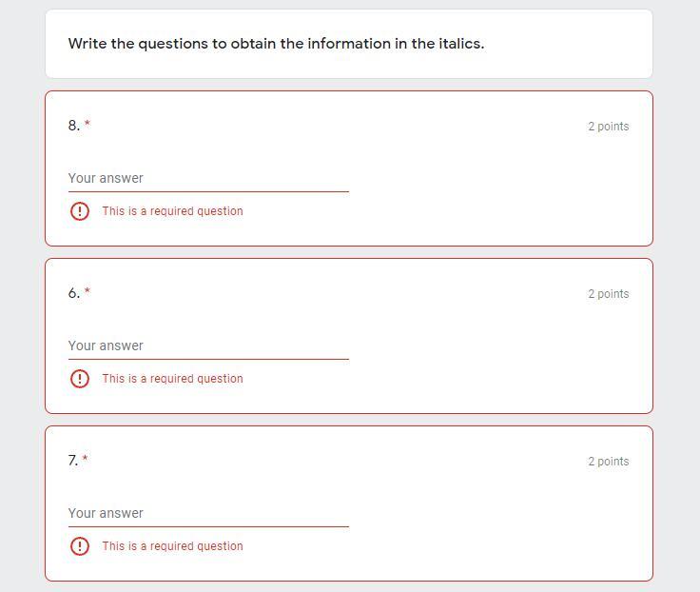Select the required-question warning text under question 6
Viewport: 700px width, 592px height.
(x=172, y=379)
